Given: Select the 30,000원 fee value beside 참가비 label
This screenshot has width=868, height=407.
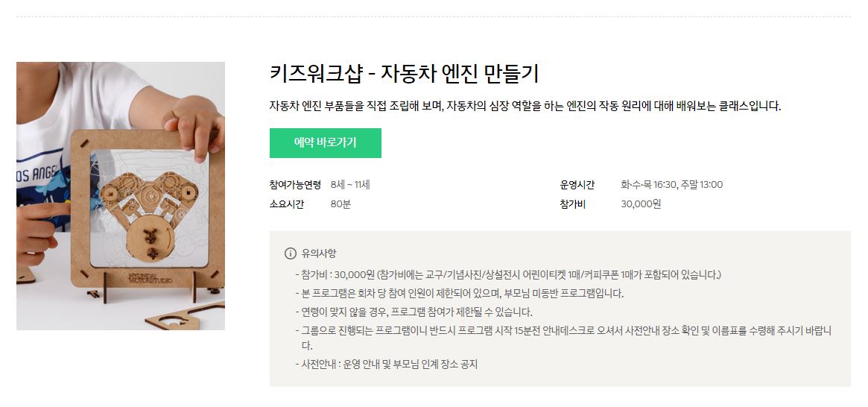Looking at the screenshot, I should (x=641, y=203).
